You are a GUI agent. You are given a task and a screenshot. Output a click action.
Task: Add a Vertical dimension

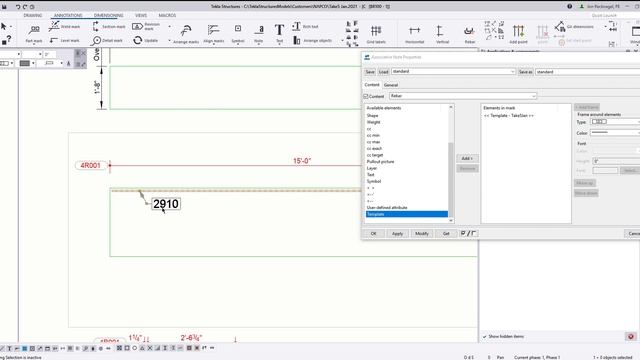[x=442, y=33]
